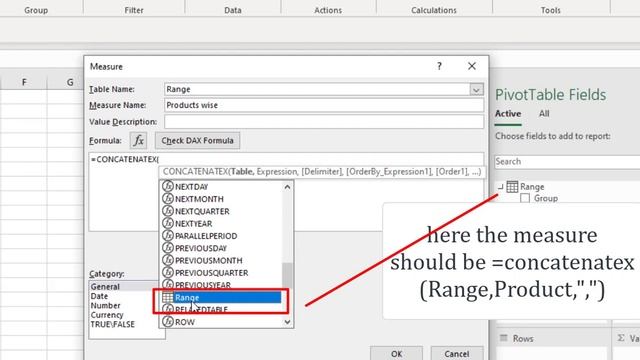The image size is (640, 360).
Task: Select Number in Category list
Action: click(x=105, y=305)
